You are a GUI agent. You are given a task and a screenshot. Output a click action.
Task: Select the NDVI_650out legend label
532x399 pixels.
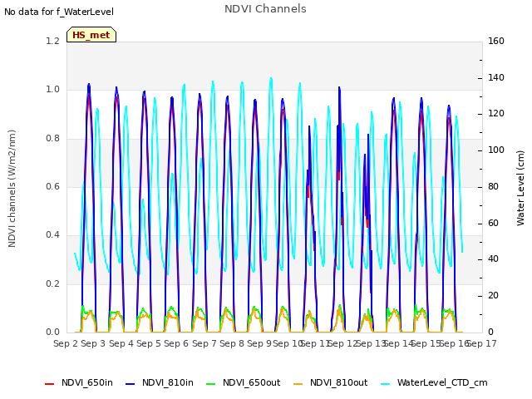point(251,382)
